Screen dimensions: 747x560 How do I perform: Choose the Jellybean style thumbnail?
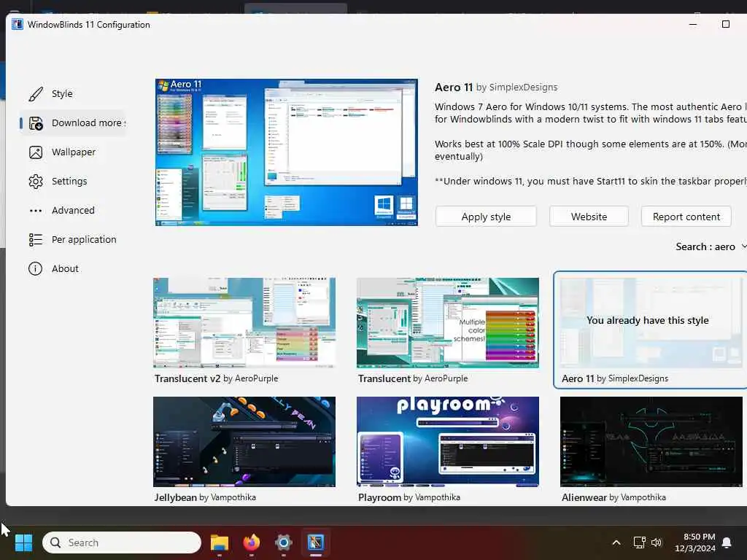tap(244, 442)
